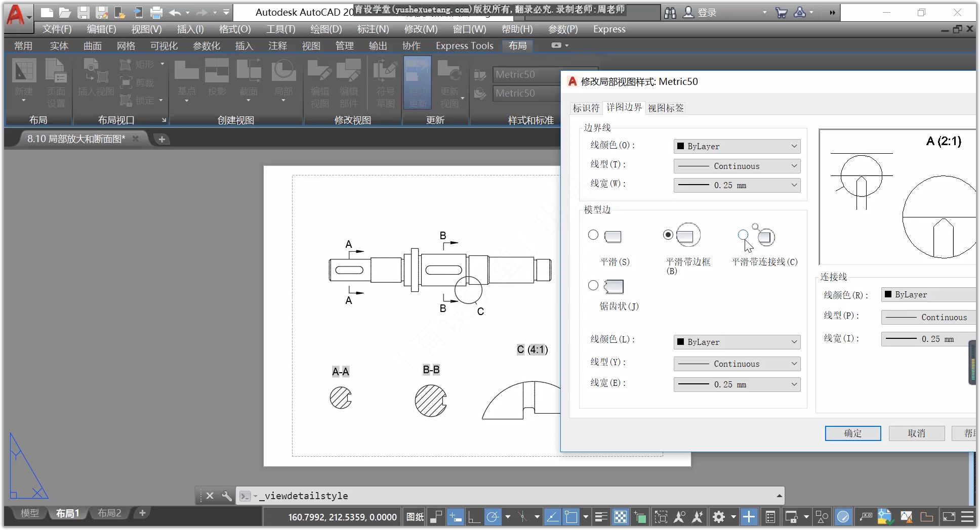Image resolution: width=980 pixels, height=530 pixels.
Task: Click the Undo arrow icon
Action: (175, 12)
